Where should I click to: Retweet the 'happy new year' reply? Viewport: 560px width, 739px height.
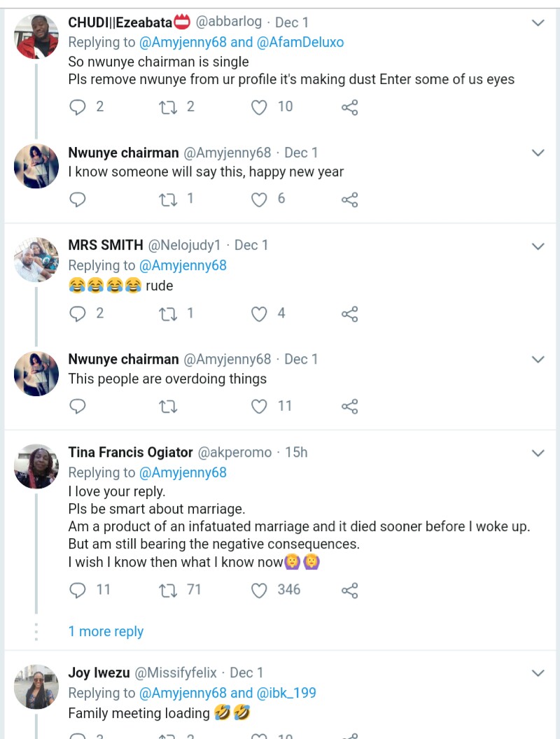point(168,199)
